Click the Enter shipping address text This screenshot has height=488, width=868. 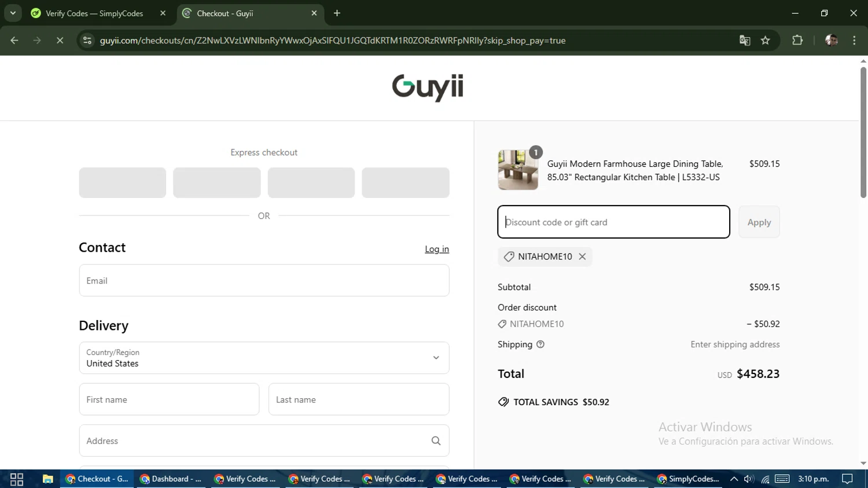pyautogui.click(x=735, y=344)
